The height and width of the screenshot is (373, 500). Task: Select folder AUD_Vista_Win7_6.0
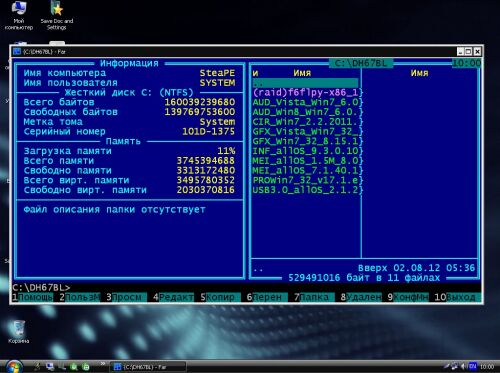click(305, 102)
